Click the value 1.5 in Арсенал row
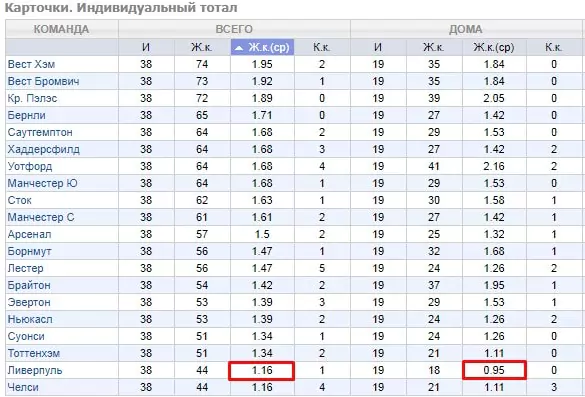Screen dimensions: 585x397 (262, 234)
